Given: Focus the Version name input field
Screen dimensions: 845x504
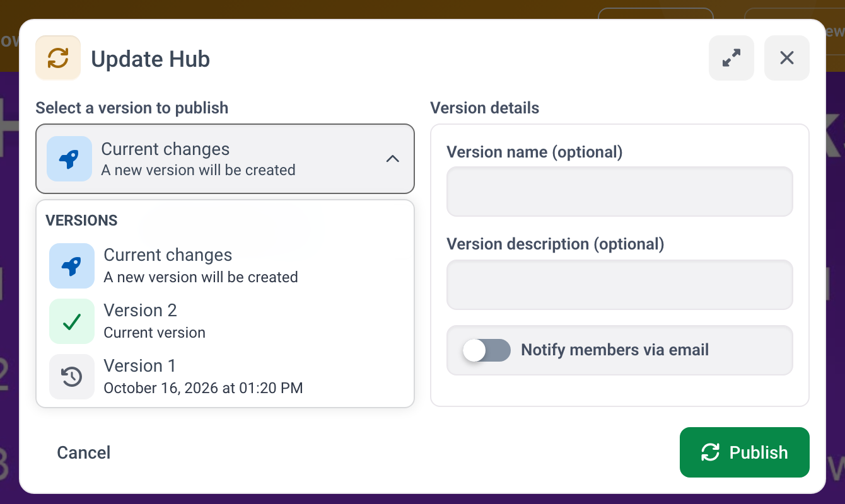Looking at the screenshot, I should tap(620, 192).
